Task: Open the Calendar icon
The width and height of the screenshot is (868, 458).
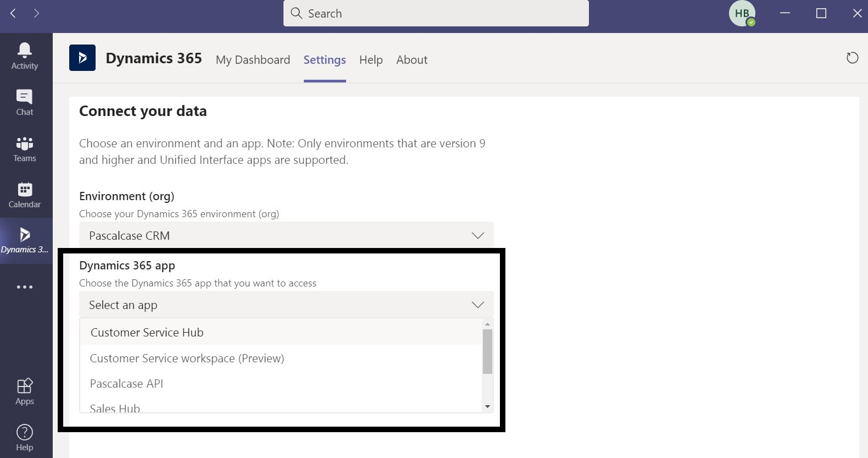Action: (25, 195)
